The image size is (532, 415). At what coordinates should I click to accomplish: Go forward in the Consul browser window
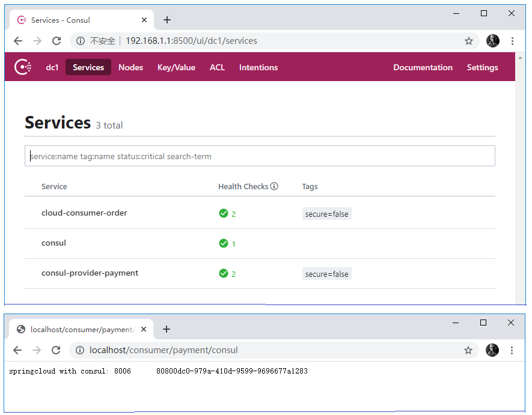tap(37, 41)
